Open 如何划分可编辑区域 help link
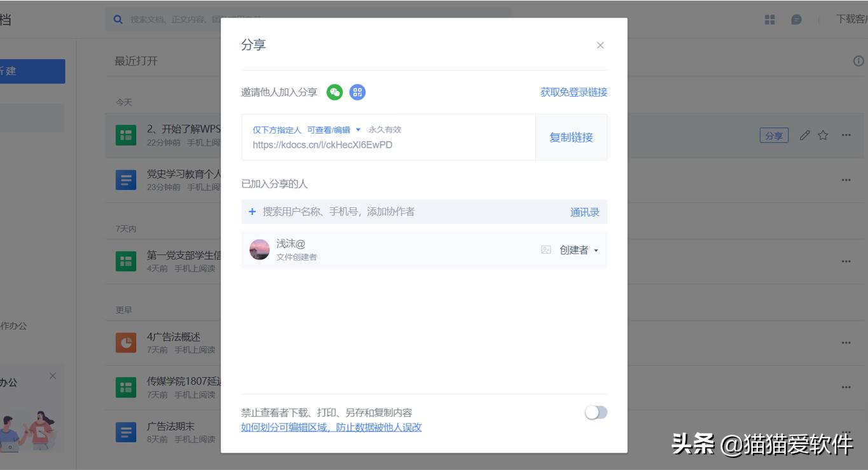 click(332, 427)
